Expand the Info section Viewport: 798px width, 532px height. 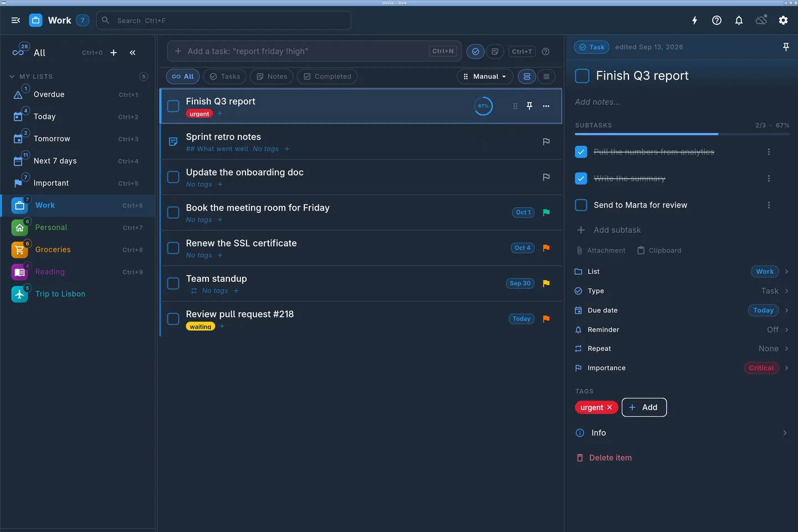681,433
